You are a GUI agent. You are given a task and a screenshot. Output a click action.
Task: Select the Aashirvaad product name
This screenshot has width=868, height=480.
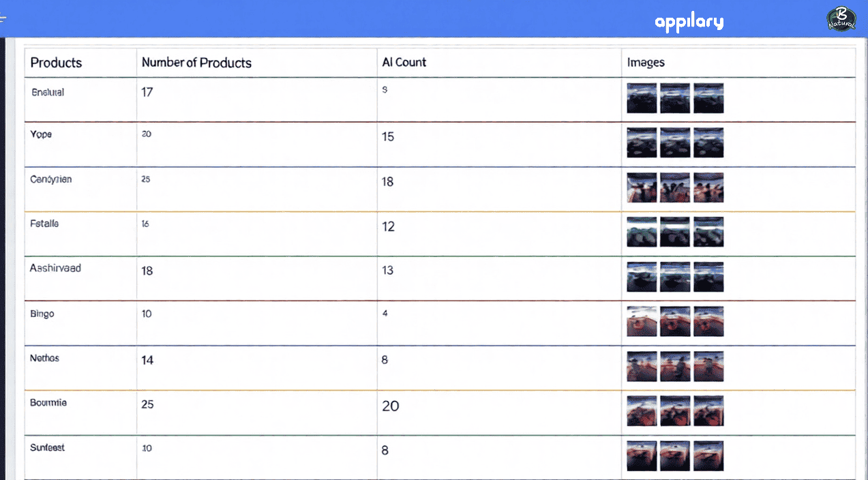(55, 268)
